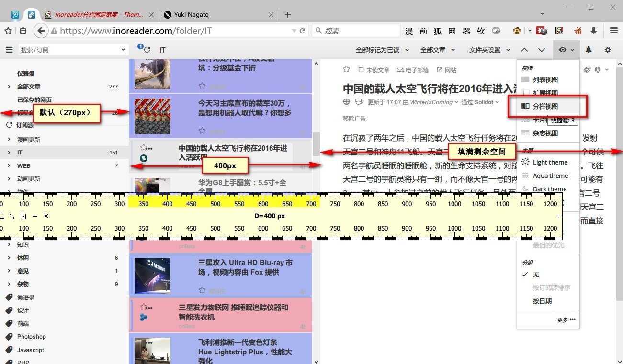This screenshot has width=623, height=364.
Task: Expand 动画更新 folder
Action: coord(9,179)
